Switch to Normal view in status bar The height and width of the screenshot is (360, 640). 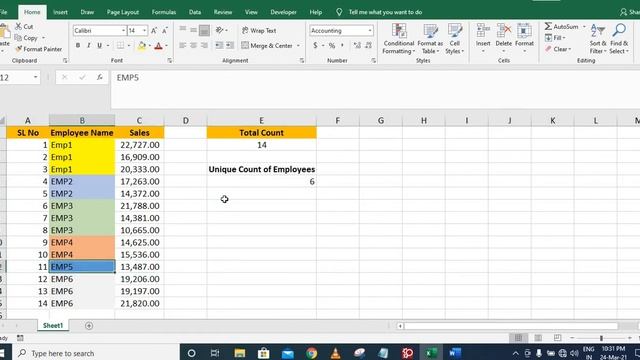click(518, 338)
